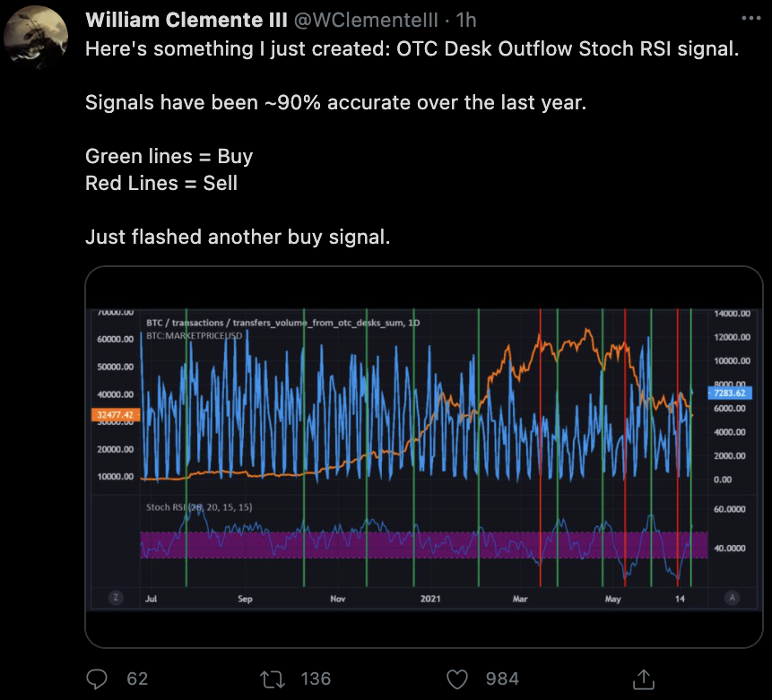Open the share tweet icon
The width and height of the screenshot is (772, 700).
(642, 678)
